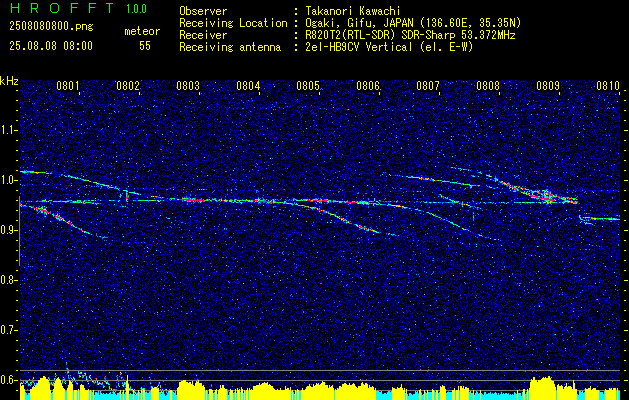Click the 0.7 kHz axis label
The image size is (629, 400).
8,330
